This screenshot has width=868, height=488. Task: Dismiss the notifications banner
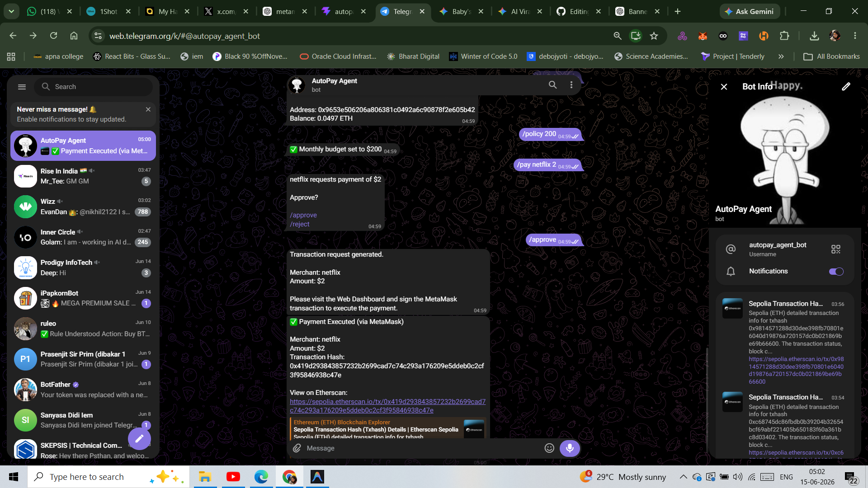pos(148,109)
